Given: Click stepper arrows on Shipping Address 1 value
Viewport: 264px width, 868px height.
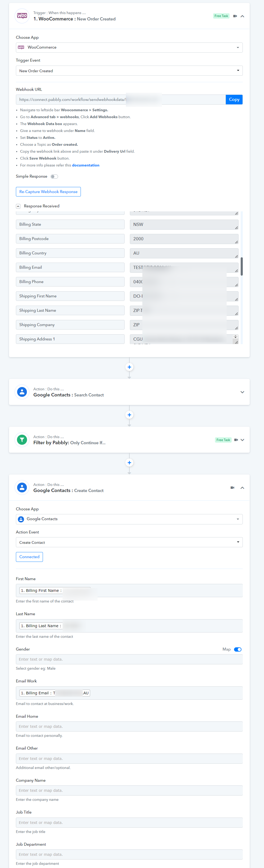Looking at the screenshot, I should [235, 337].
